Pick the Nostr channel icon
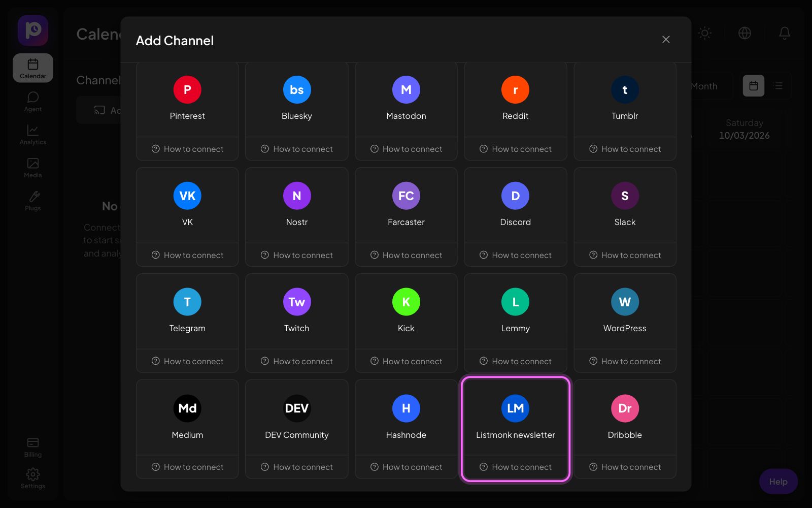The width and height of the screenshot is (812, 508). [x=297, y=196]
